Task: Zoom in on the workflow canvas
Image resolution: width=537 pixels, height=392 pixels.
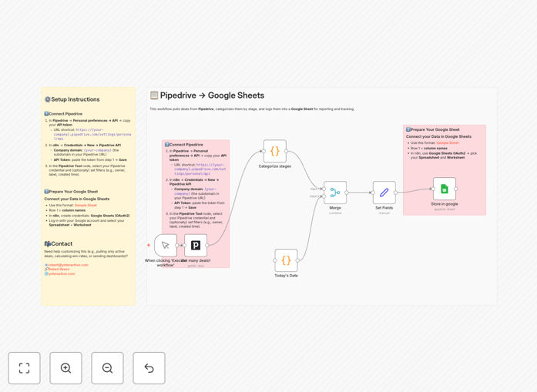Action: [65, 368]
